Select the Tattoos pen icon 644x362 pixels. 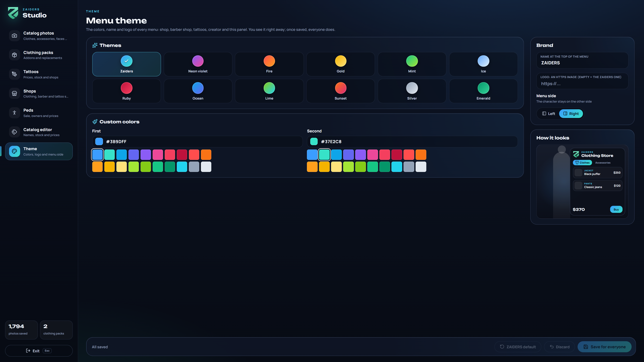click(x=14, y=74)
